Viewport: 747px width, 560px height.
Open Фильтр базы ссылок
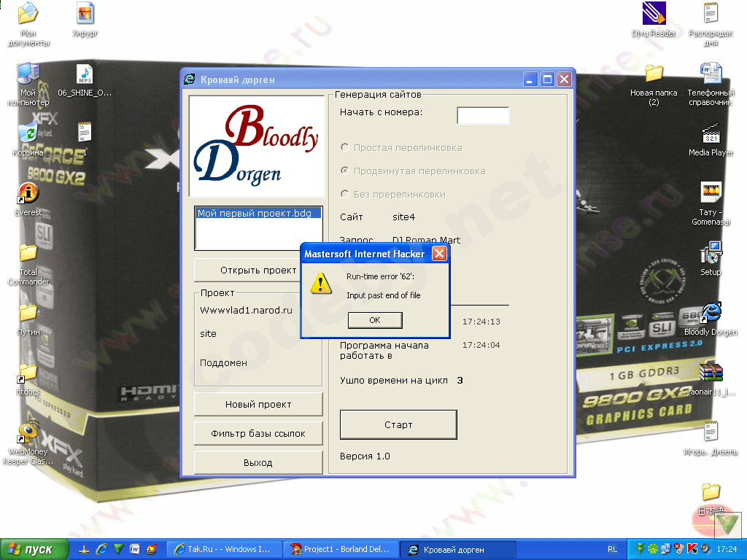coord(258,433)
